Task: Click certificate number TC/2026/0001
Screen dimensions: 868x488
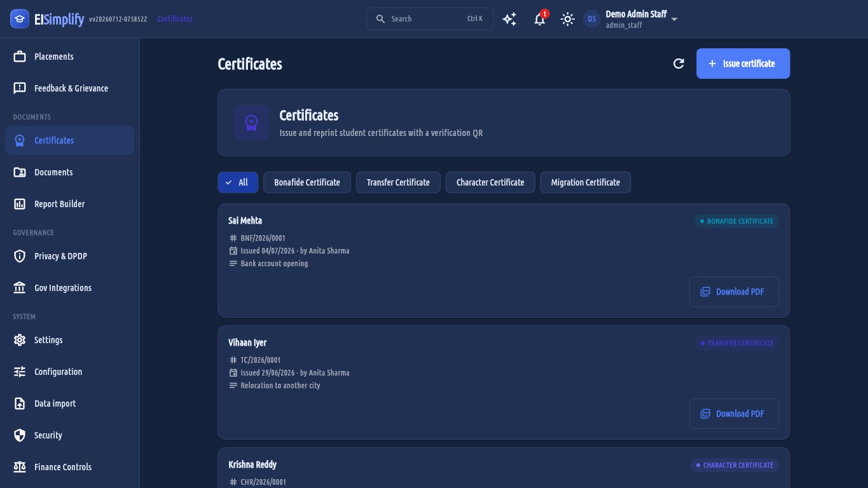Action: [261, 360]
